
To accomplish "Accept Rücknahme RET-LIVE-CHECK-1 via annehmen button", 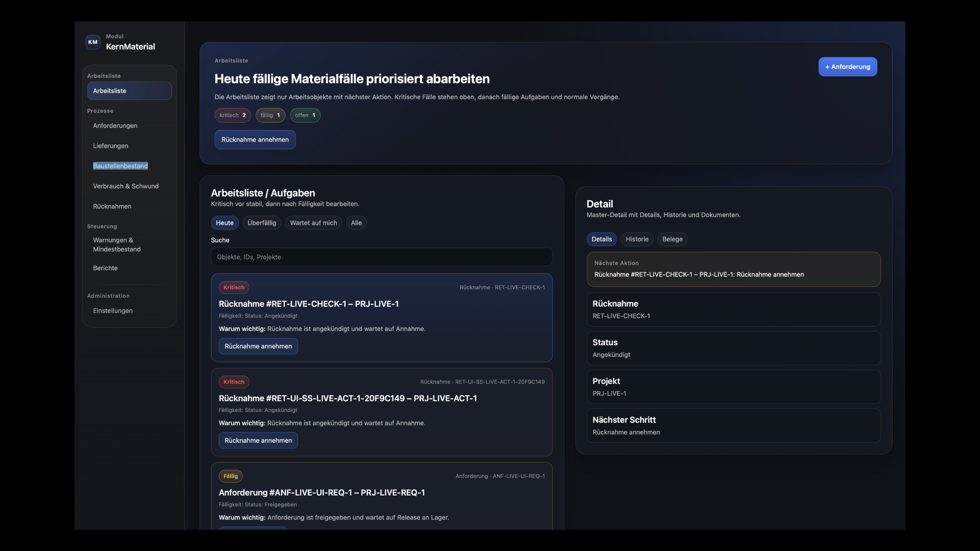I will (x=258, y=346).
